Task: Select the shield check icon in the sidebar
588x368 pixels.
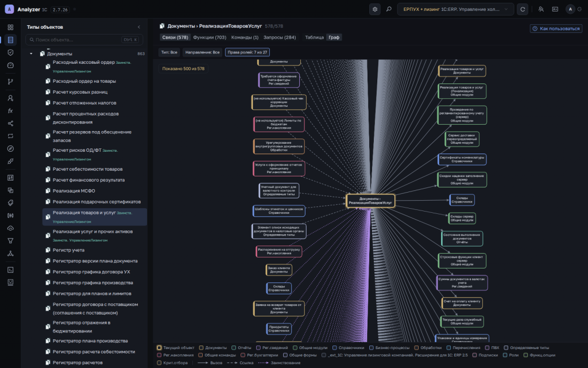Action: coord(10,52)
